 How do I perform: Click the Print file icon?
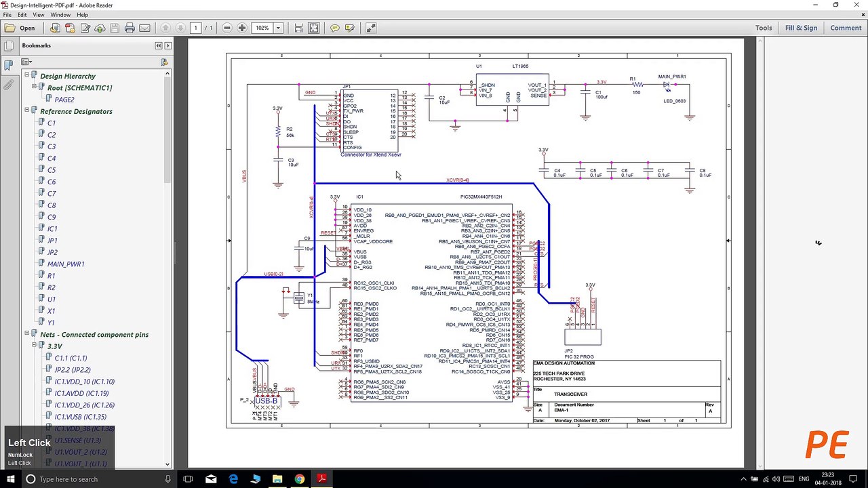(x=130, y=28)
